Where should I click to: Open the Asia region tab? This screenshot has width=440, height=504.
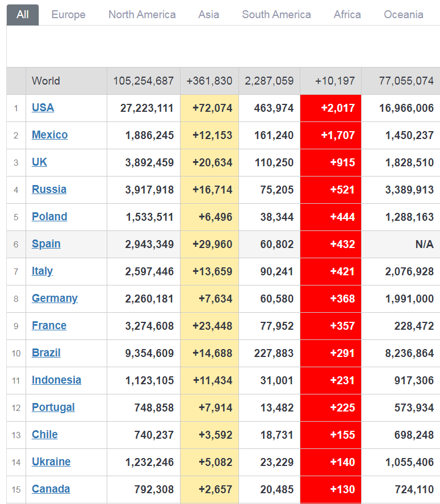point(209,15)
